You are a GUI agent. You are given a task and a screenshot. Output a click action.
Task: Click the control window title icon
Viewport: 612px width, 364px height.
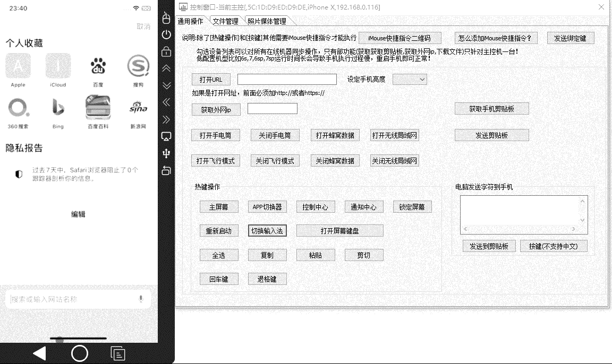click(x=183, y=6)
